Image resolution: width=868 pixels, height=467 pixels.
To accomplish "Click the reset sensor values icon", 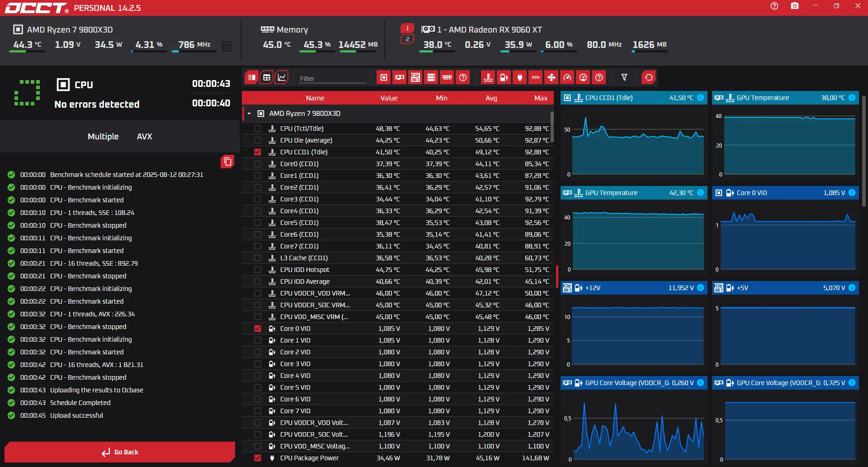I will tap(648, 77).
